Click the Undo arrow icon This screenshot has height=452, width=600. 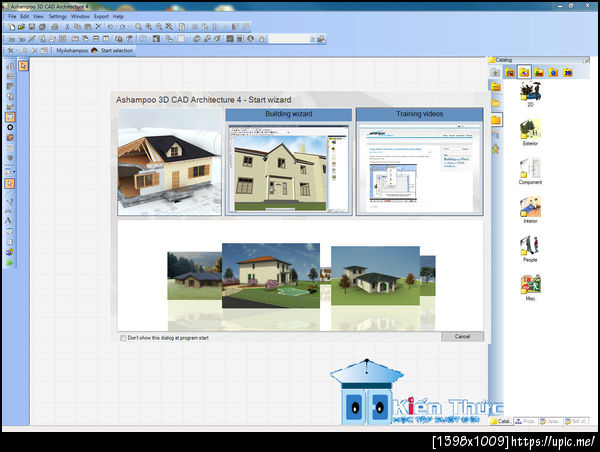pyautogui.click(x=110, y=27)
